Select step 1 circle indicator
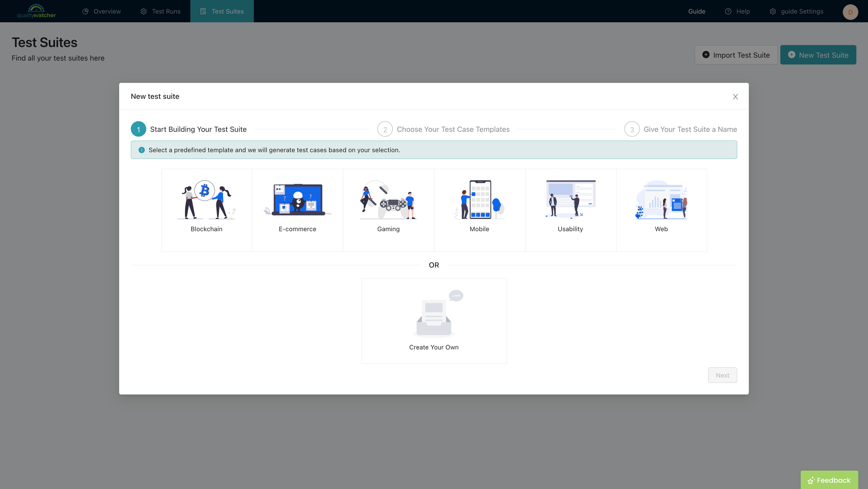Image resolution: width=868 pixels, height=489 pixels. 139,129
